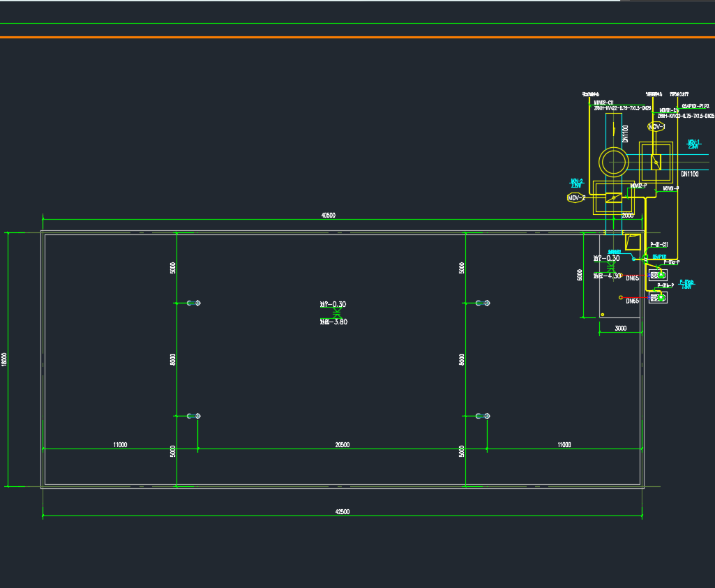Click the small yellow circle in pump room corner
Image resolution: width=715 pixels, height=588 pixels.
pyautogui.click(x=603, y=315)
